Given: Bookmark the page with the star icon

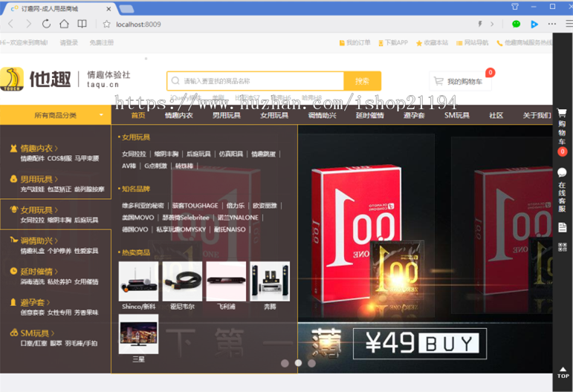Looking at the screenshot, I should point(106,24).
